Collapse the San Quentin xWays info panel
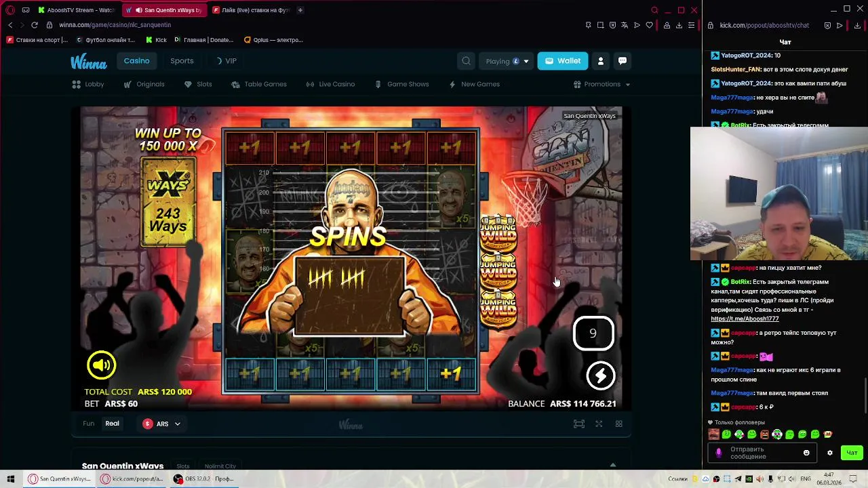 point(612,466)
